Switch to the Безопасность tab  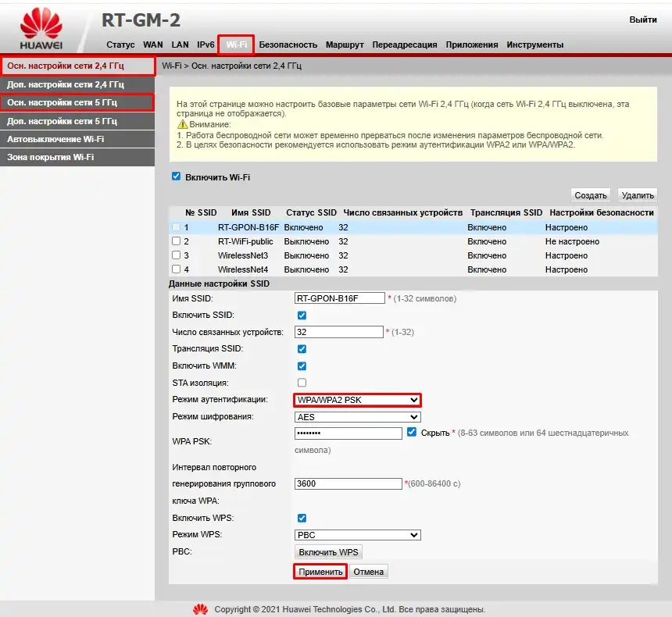[288, 45]
